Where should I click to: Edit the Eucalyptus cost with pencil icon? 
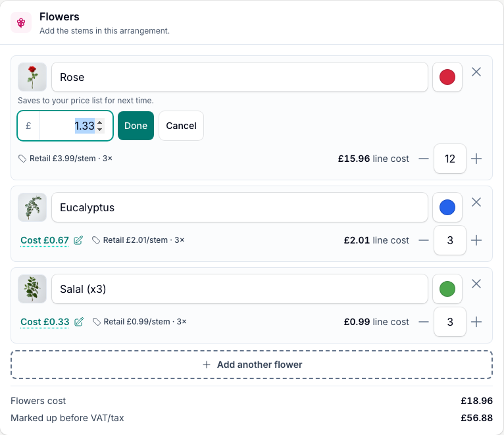tap(78, 240)
